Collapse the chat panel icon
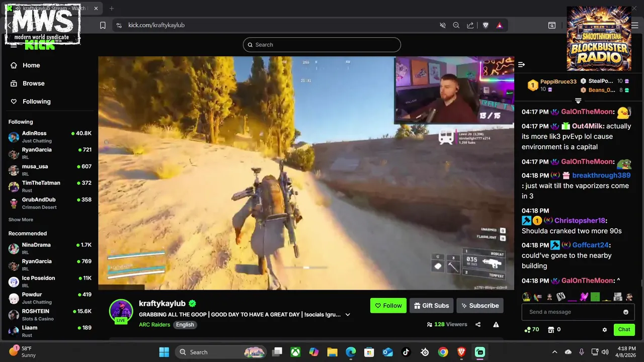 pos(521,64)
